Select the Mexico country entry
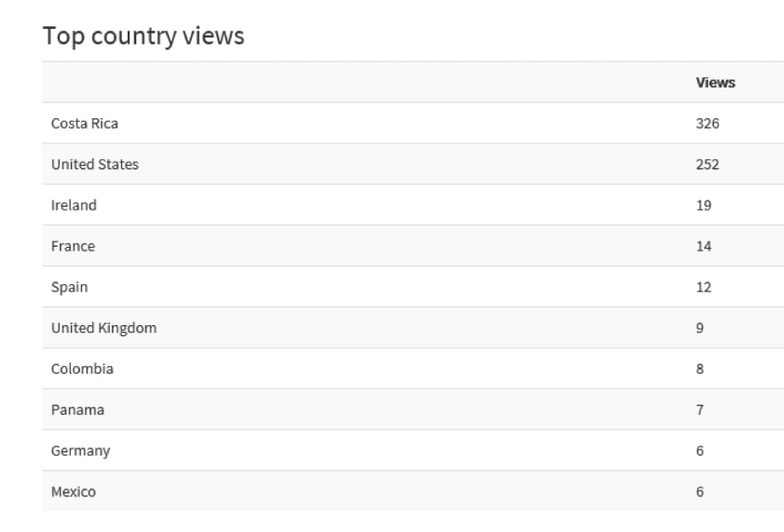This screenshot has height=532, width=784. [x=73, y=491]
